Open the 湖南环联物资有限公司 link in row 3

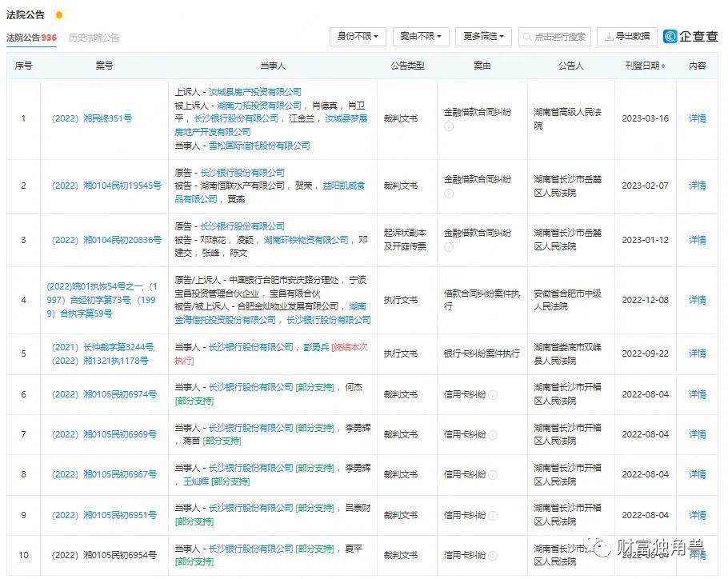coord(306,240)
